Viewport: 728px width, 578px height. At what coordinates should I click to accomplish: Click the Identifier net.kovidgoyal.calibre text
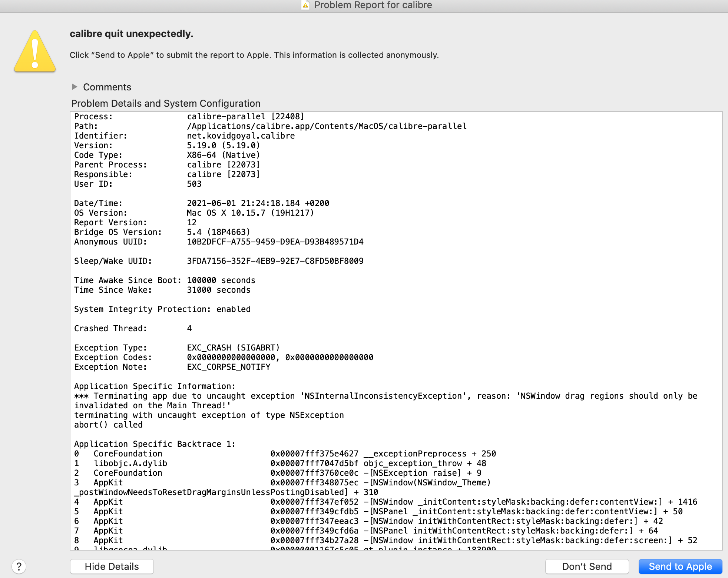[241, 136]
